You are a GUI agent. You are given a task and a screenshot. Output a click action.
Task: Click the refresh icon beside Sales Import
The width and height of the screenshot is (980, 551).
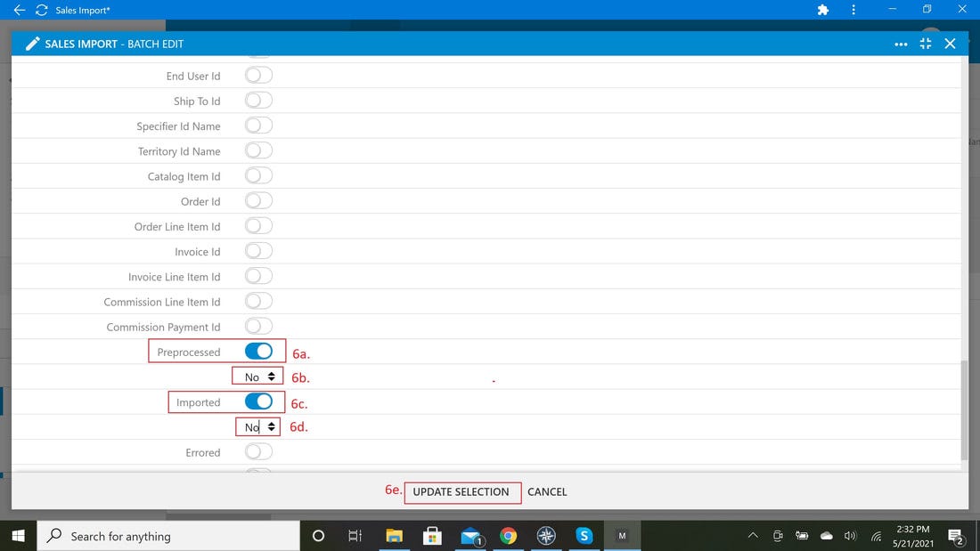(42, 10)
